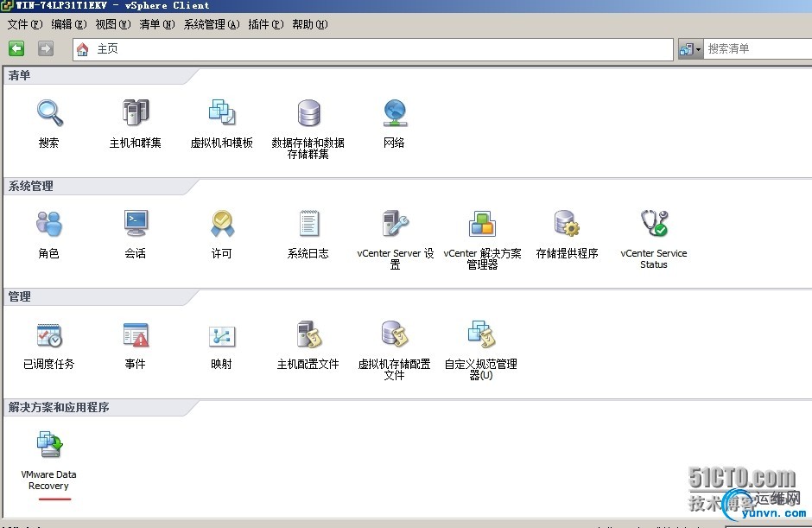
Task: Open 虚拟机和模板 VMs and templates
Action: click(222, 112)
